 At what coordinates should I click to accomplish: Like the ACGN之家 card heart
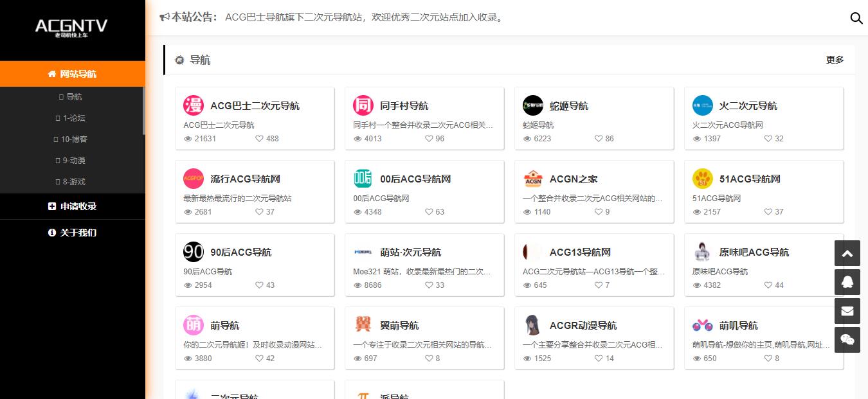point(599,212)
